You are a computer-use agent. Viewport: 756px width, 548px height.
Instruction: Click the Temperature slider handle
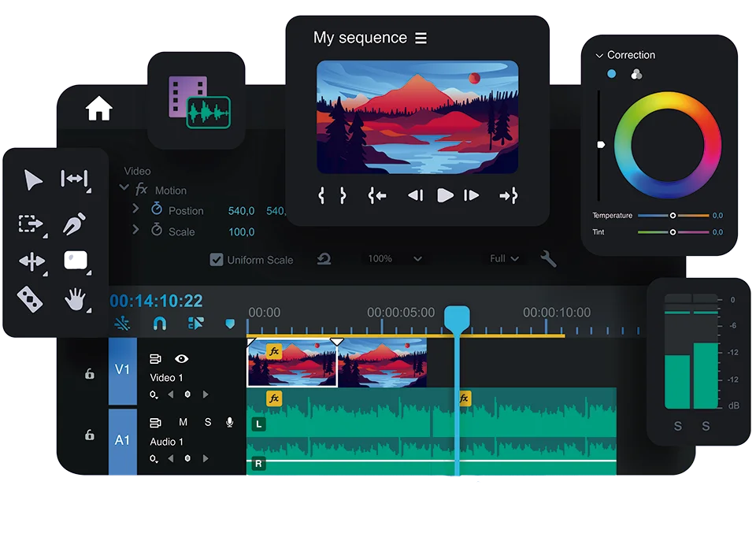(673, 215)
